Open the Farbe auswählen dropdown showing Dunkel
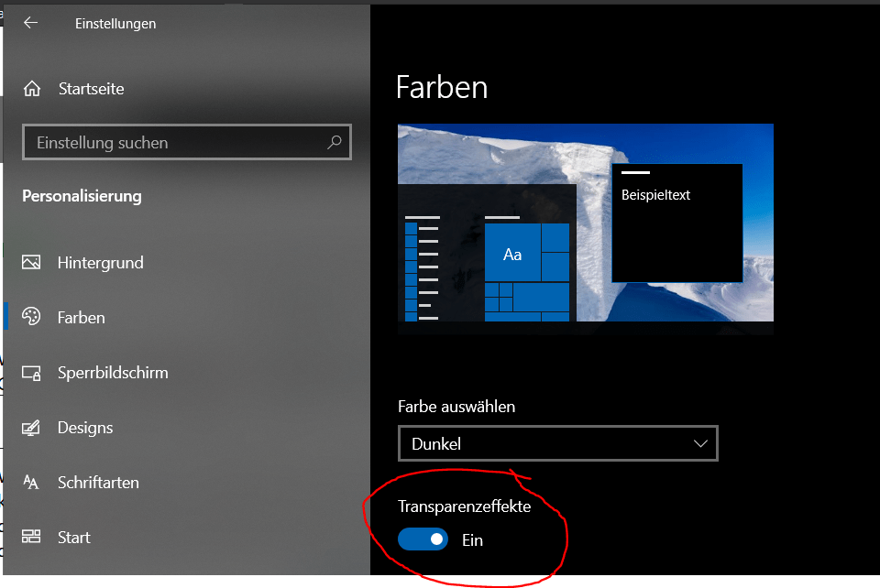 [x=557, y=444]
